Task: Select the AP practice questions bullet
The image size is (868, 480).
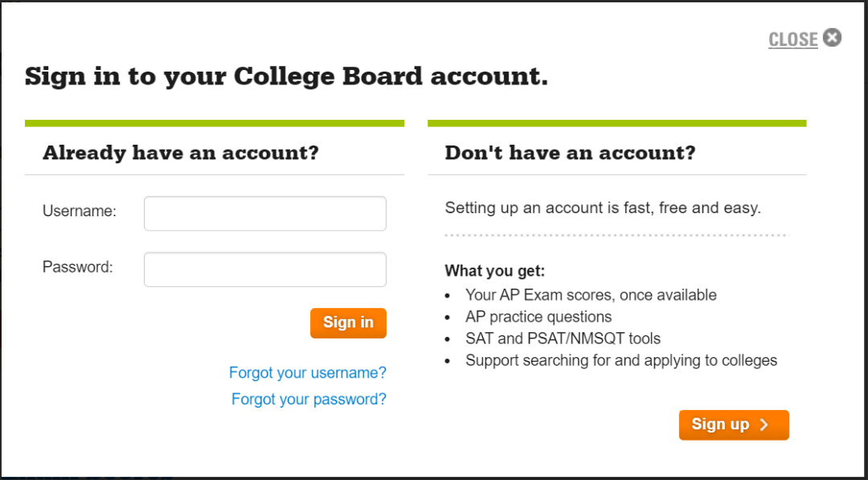Action: coord(538,317)
